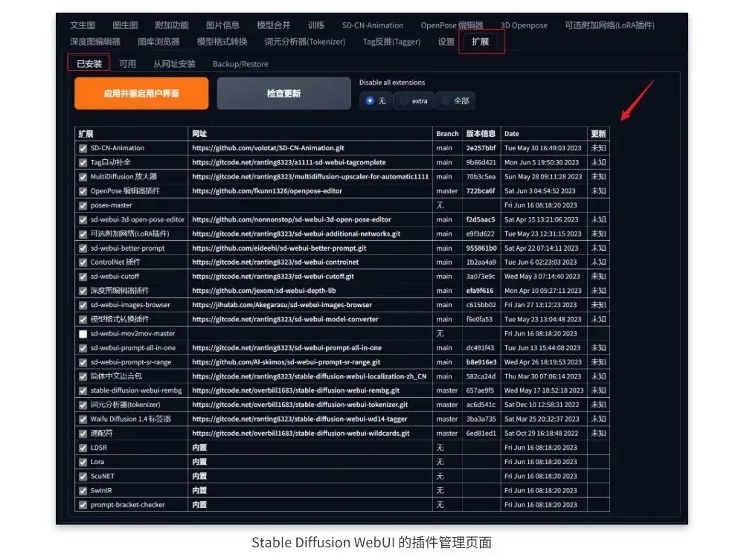Switch to the 文生图 tab
Viewport: 744px width, 560px height.
[x=83, y=25]
